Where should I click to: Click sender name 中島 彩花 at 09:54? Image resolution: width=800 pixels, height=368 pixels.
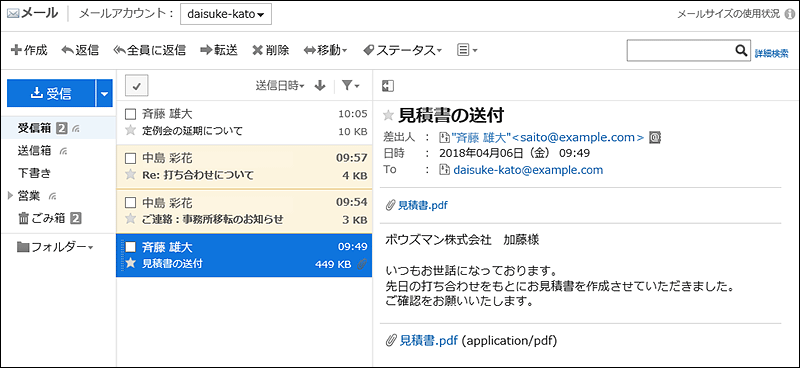pyautogui.click(x=167, y=203)
